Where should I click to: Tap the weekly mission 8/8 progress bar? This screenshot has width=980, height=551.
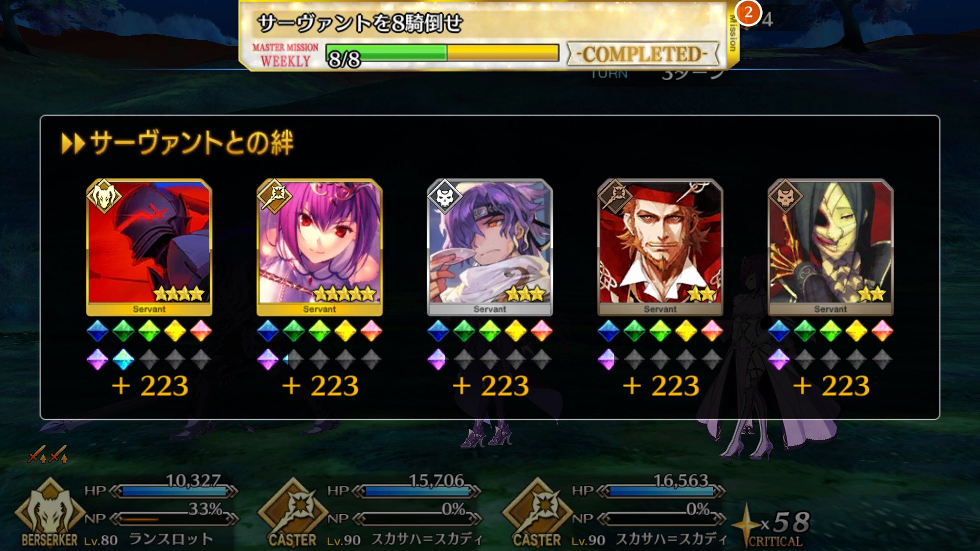point(442,54)
